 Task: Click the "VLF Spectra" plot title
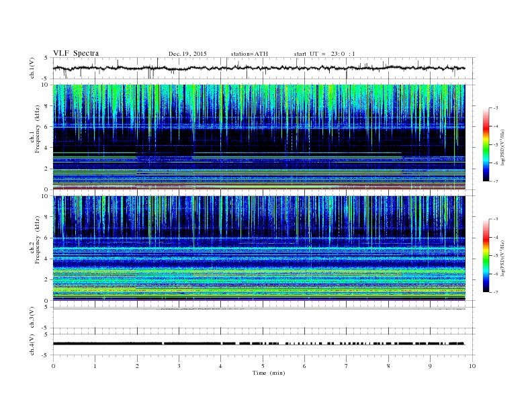point(76,53)
